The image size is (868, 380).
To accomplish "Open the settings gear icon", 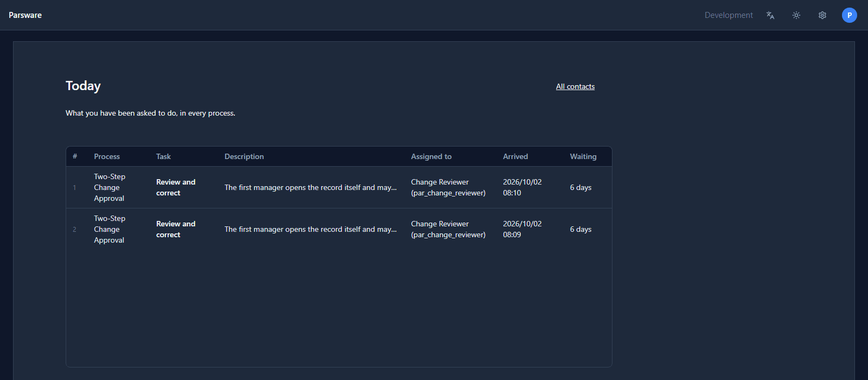I will pyautogui.click(x=822, y=15).
